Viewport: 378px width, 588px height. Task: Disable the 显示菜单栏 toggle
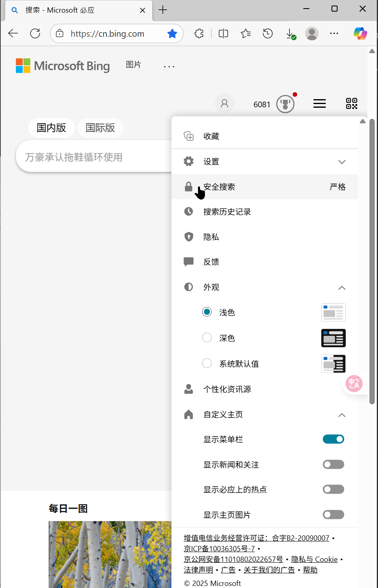pyautogui.click(x=334, y=439)
